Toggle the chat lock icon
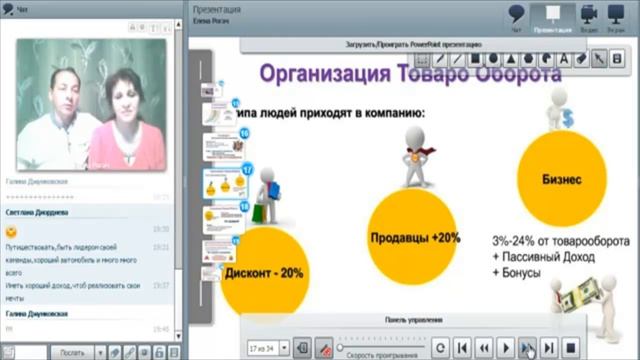This screenshot has height=360, width=640. point(159,352)
